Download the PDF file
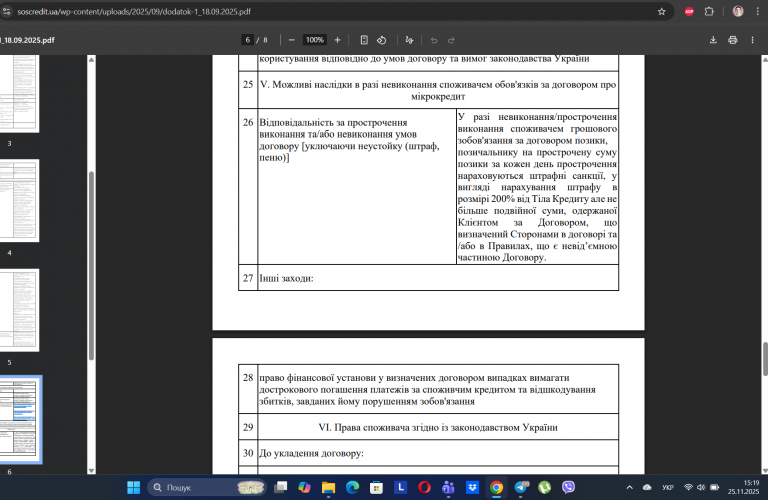Screen dimensions: 768x500 (713, 40)
